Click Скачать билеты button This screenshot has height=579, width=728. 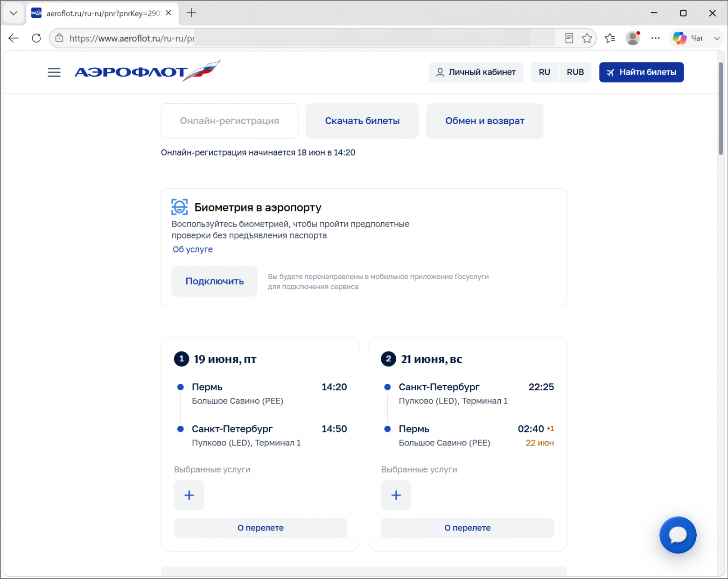pos(362,121)
